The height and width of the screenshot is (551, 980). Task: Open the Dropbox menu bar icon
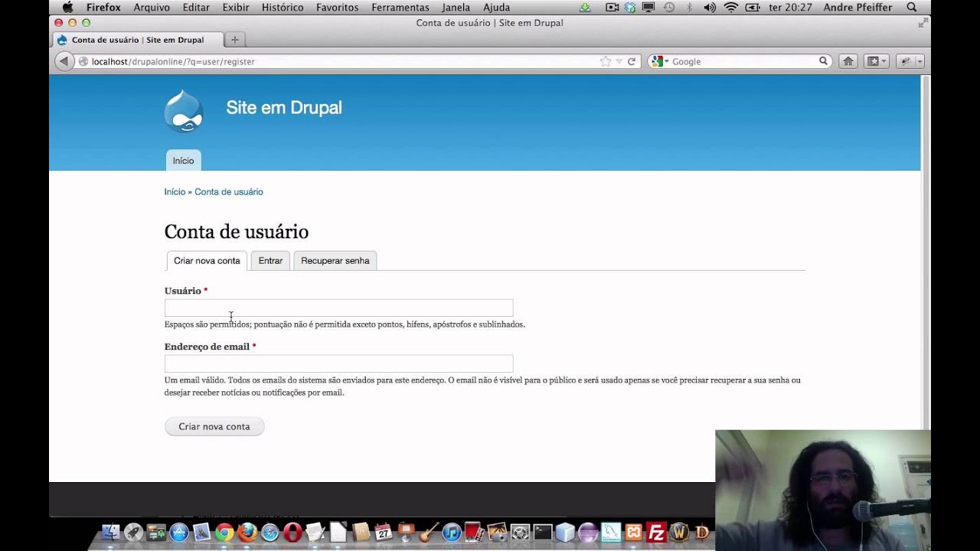pyautogui.click(x=630, y=7)
